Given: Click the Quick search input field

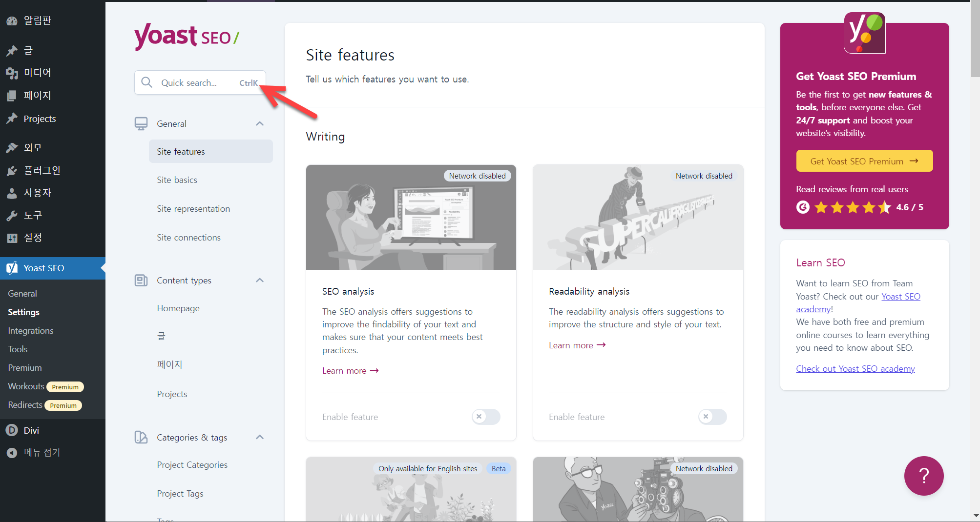Looking at the screenshot, I should (x=200, y=82).
